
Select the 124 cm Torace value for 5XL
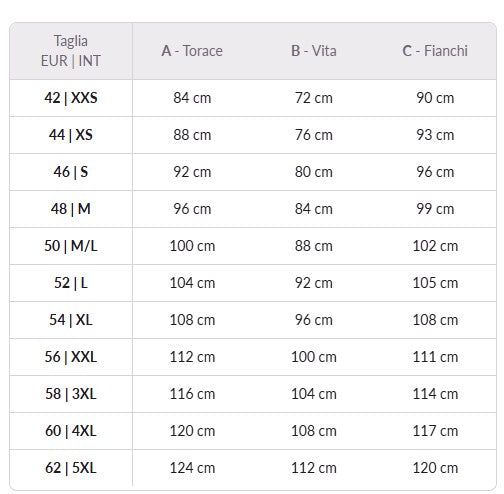tap(192, 468)
